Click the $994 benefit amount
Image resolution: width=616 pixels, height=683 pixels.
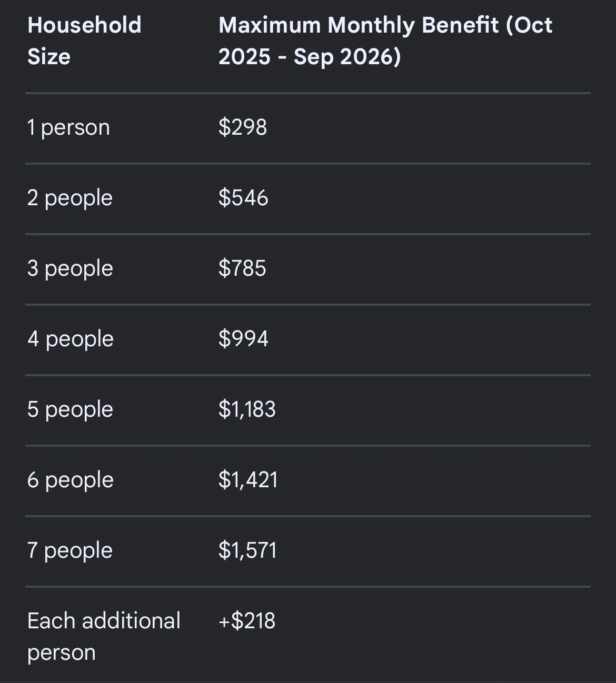(x=243, y=339)
